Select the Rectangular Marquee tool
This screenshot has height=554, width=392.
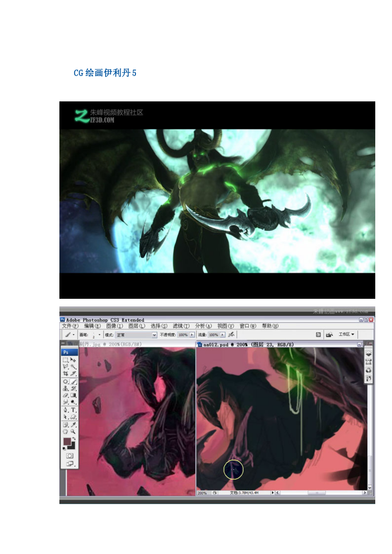65,360
